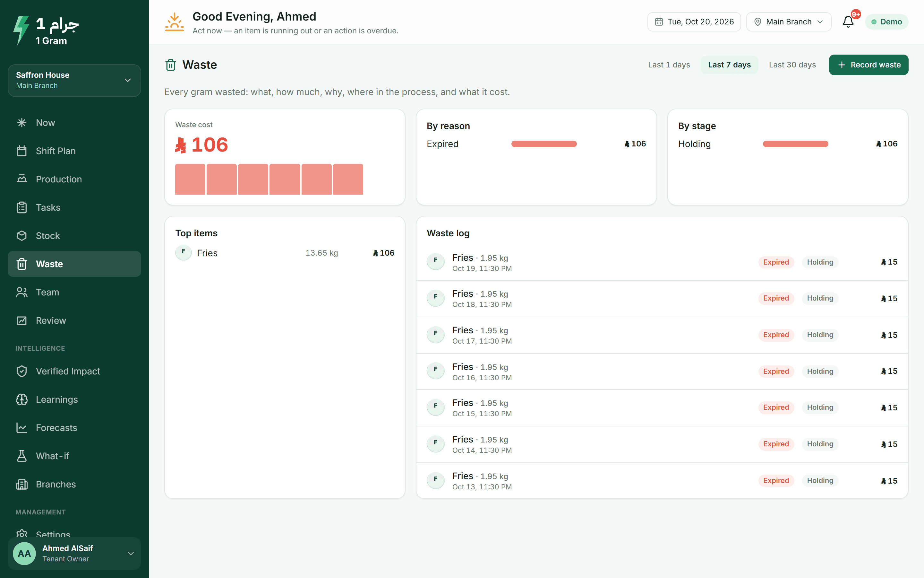
Task: Open the Stock box icon
Action: coord(22,235)
